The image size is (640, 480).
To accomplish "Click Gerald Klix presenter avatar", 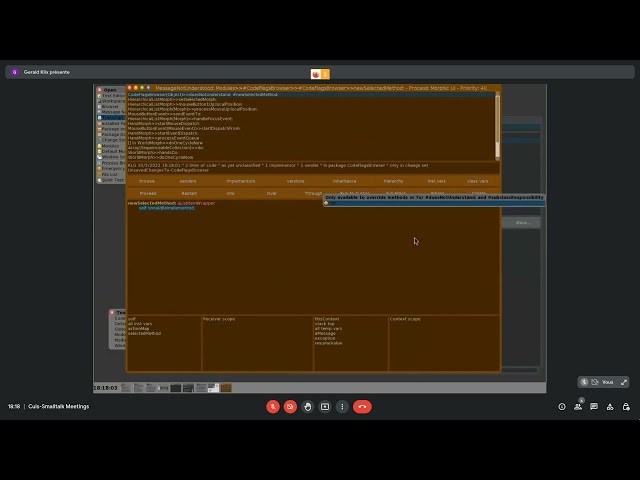I will tap(15, 72).
